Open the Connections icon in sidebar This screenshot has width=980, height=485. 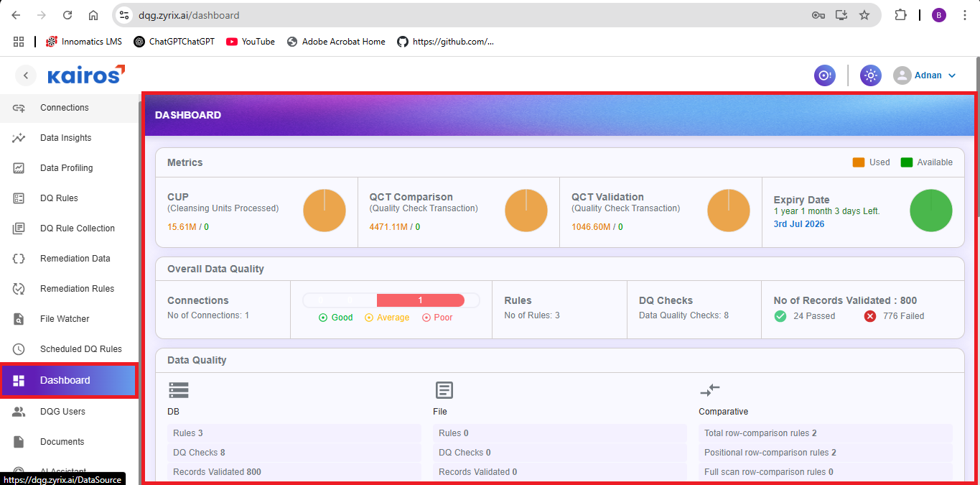19,108
